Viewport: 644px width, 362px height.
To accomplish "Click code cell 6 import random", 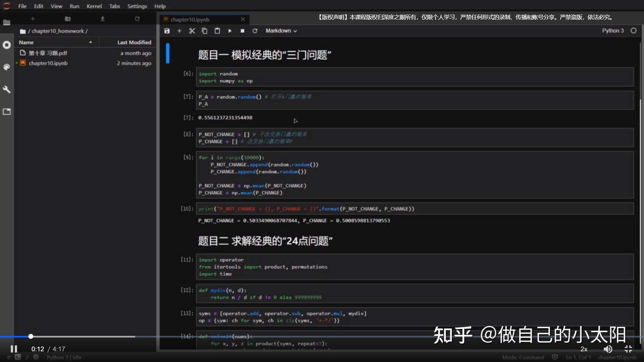I will pos(415,77).
